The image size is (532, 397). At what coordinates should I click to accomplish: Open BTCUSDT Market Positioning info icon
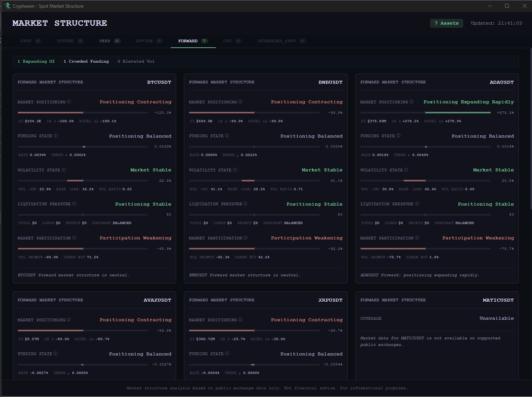coord(69,102)
